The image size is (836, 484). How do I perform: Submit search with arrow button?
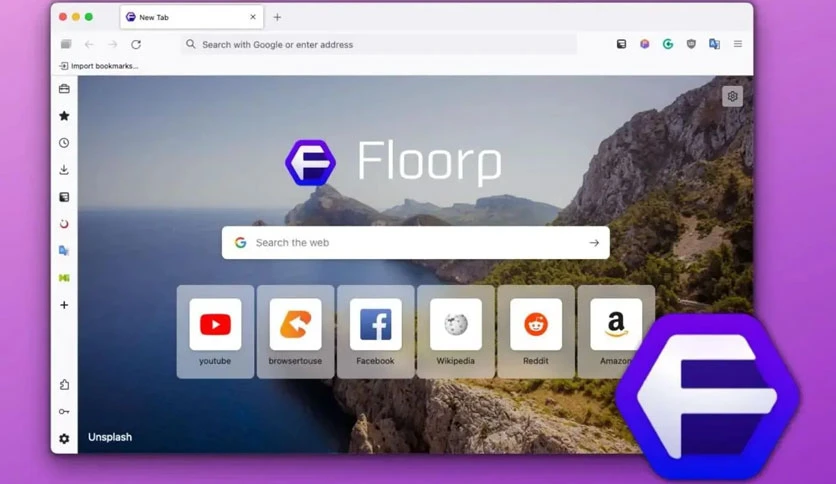(594, 243)
